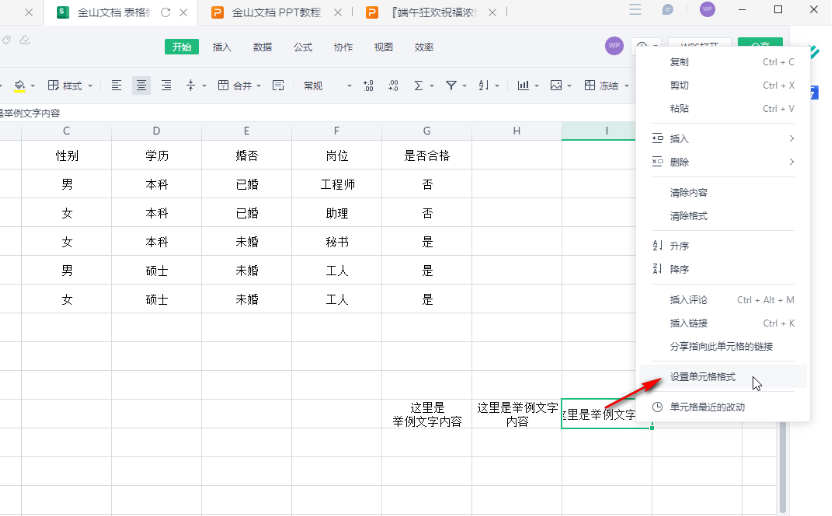
Task: Switch to the 效率 ribbon tab
Action: (423, 47)
